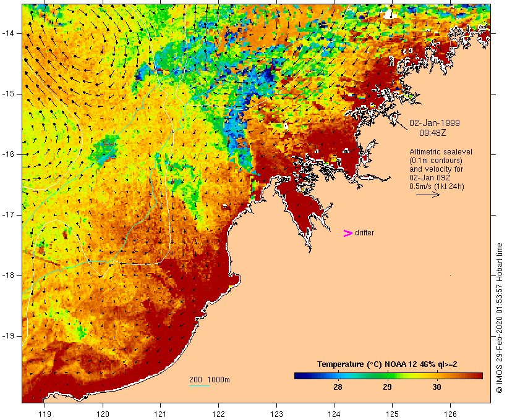
Task: Click the dark blue end of temperature colorbar
Action: click(x=299, y=376)
